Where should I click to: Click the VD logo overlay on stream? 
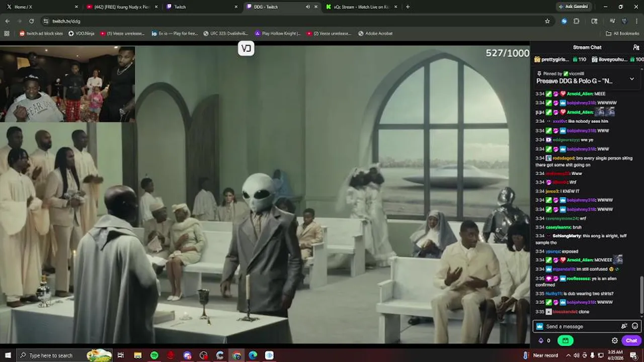[x=246, y=48]
